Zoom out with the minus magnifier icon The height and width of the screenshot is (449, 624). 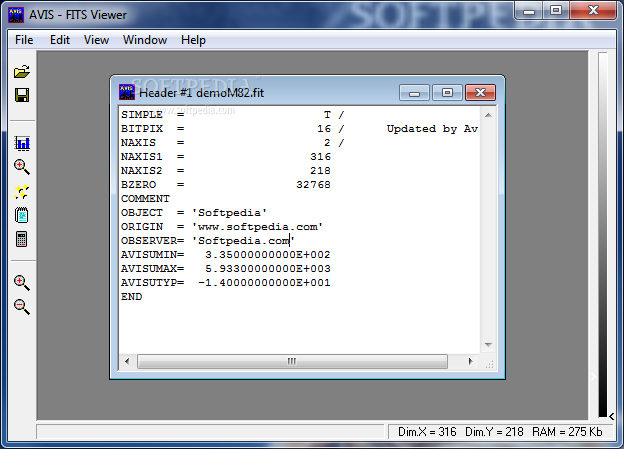(22, 306)
